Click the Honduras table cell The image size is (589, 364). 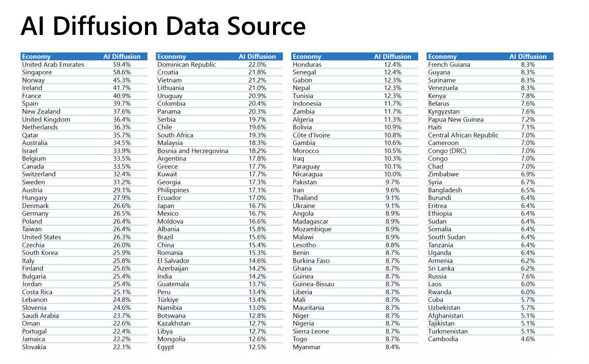coord(307,65)
